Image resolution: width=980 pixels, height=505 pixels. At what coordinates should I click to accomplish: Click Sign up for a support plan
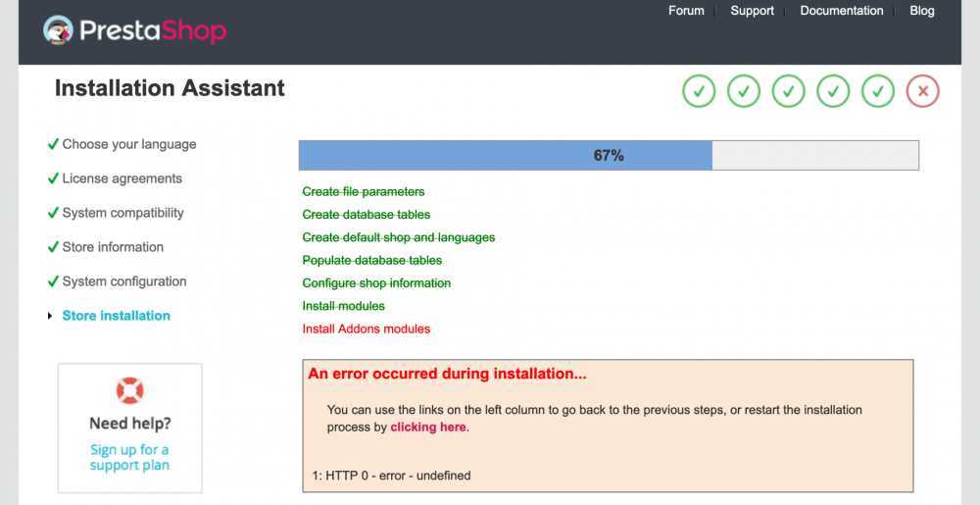pos(129,458)
